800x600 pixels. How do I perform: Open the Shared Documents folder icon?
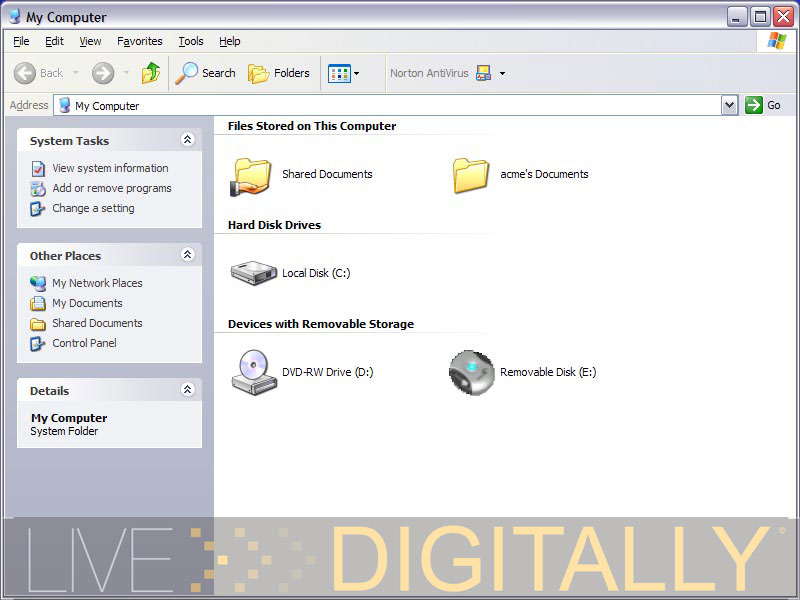pos(252,175)
